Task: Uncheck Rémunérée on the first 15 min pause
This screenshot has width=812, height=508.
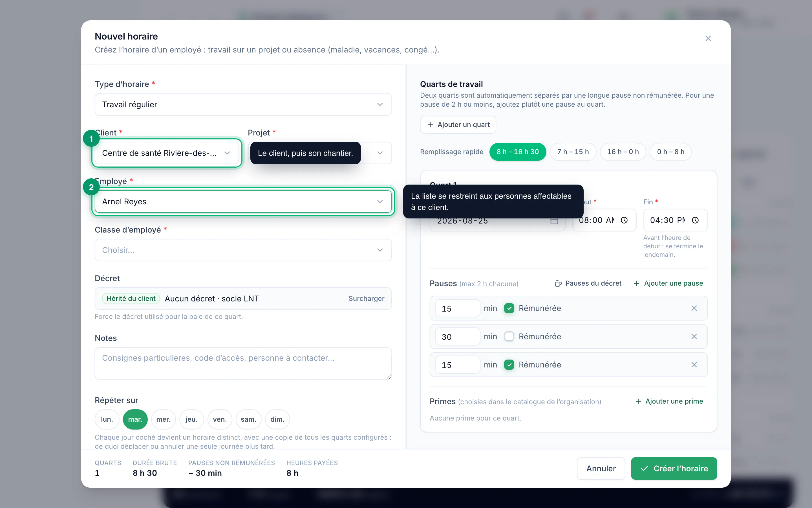Action: pyautogui.click(x=509, y=308)
